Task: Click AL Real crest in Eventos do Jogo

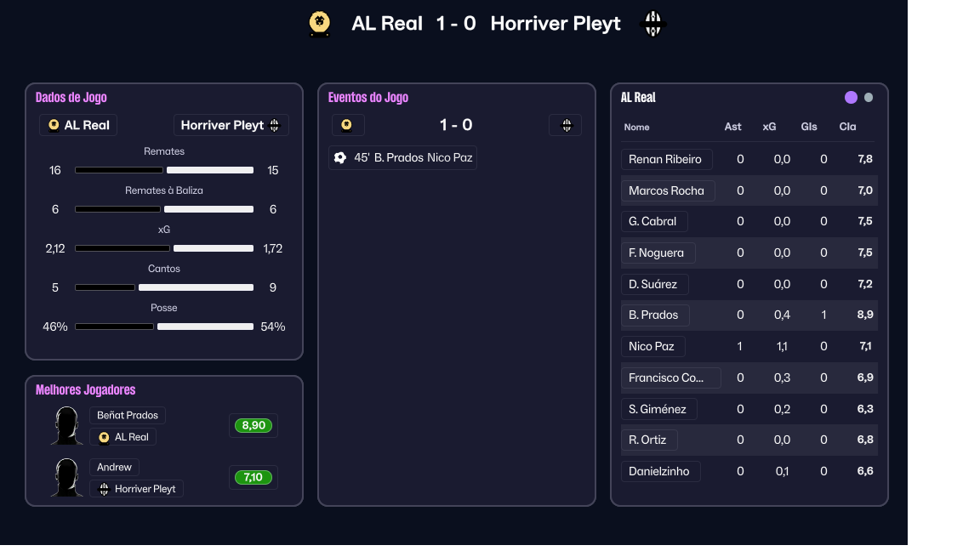Action: 347,125
